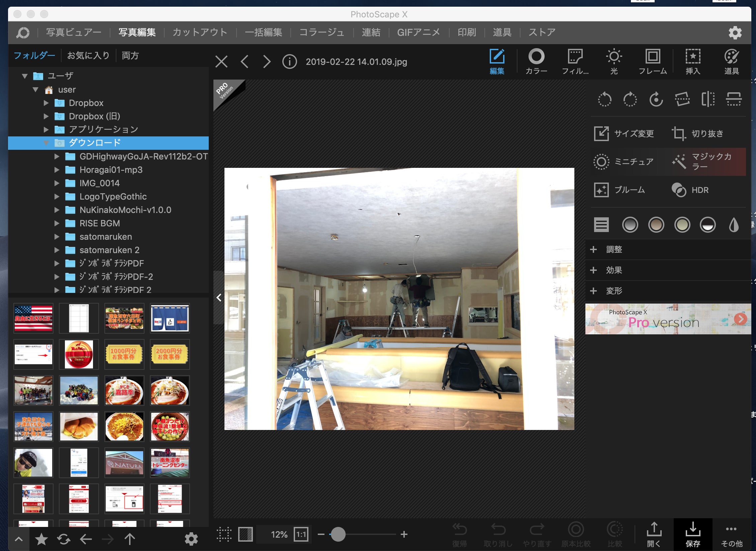Viewport: 756px width, 551px height.
Task: Click the Save (保存) button
Action: [693, 534]
